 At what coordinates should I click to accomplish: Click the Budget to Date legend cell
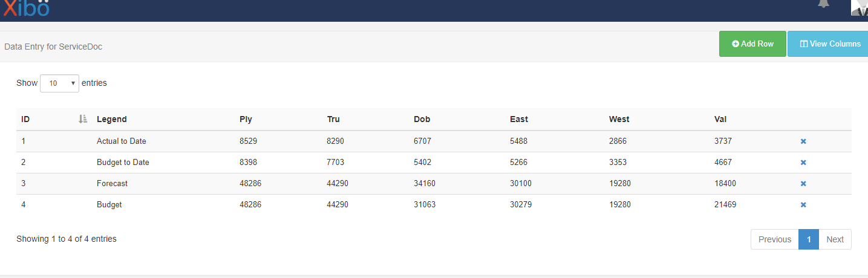[123, 163]
